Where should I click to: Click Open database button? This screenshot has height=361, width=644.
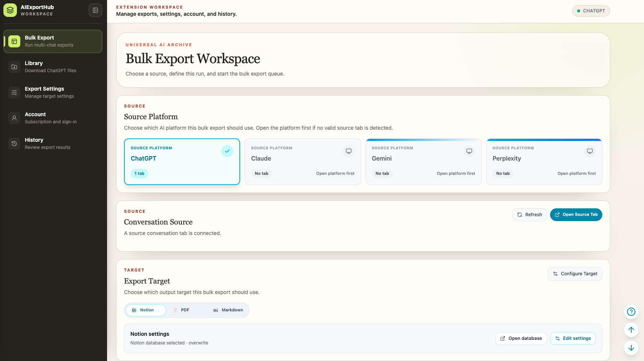coord(521,338)
